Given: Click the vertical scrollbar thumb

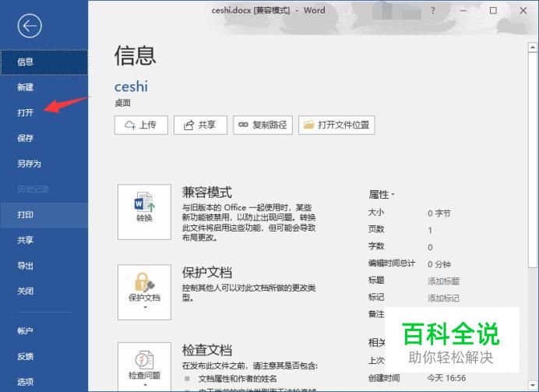Looking at the screenshot, I should pyautogui.click(x=533, y=160).
